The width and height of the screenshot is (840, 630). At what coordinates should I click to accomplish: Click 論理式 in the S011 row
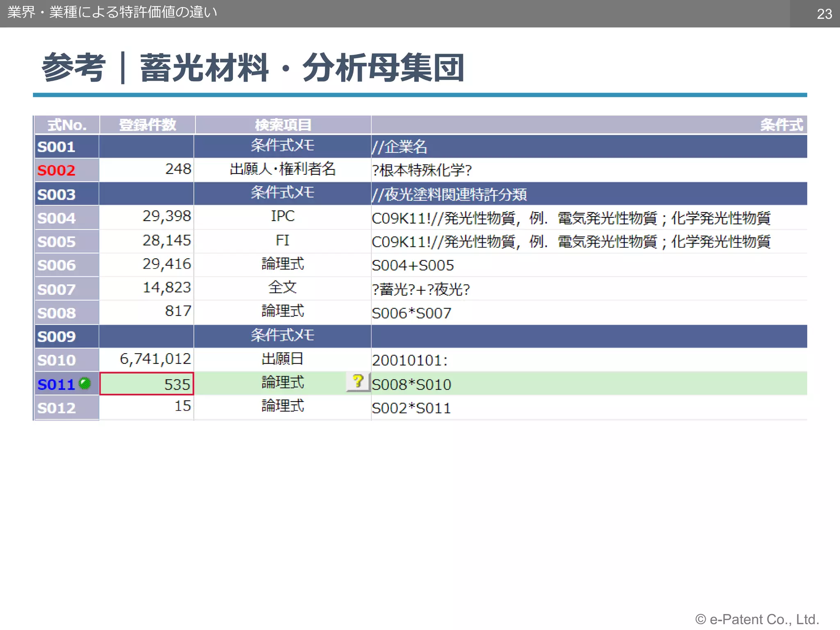coord(283,382)
